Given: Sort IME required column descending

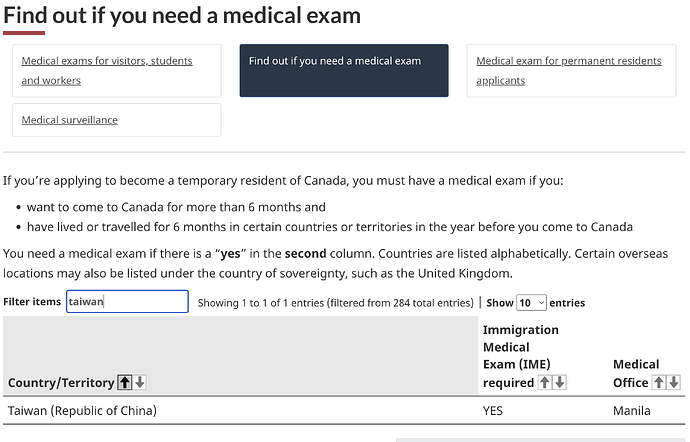Looking at the screenshot, I should [x=560, y=382].
